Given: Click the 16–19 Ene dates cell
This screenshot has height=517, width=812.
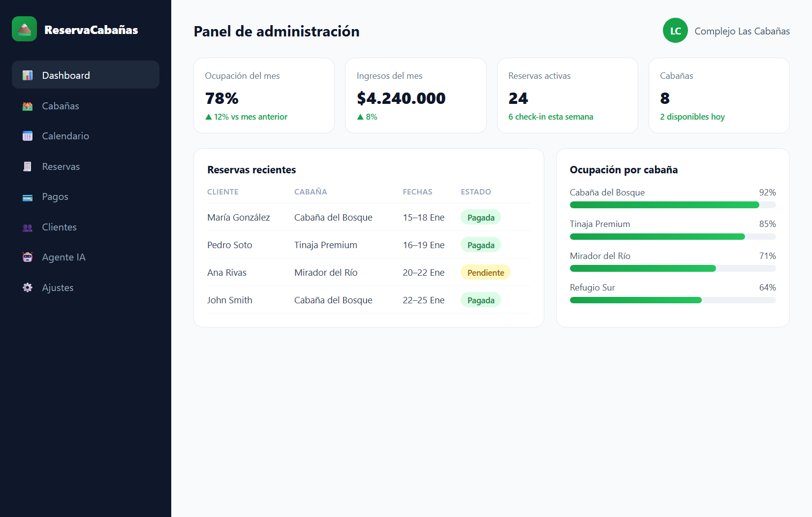Looking at the screenshot, I should 424,245.
